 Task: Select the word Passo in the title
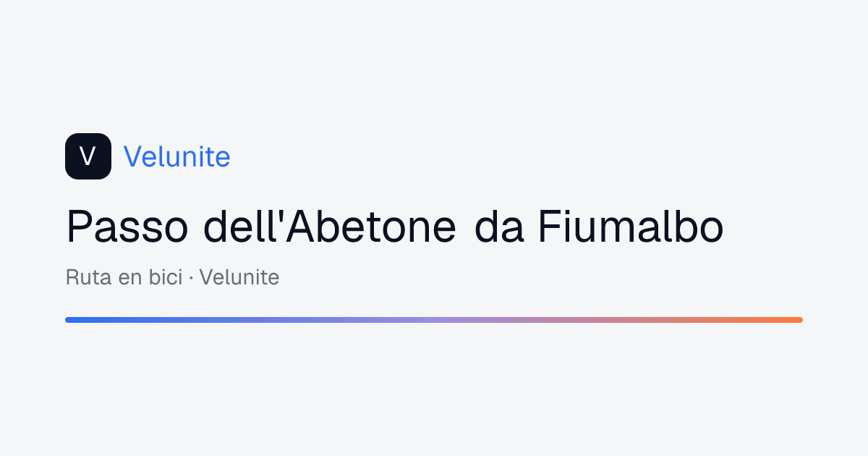point(128,227)
